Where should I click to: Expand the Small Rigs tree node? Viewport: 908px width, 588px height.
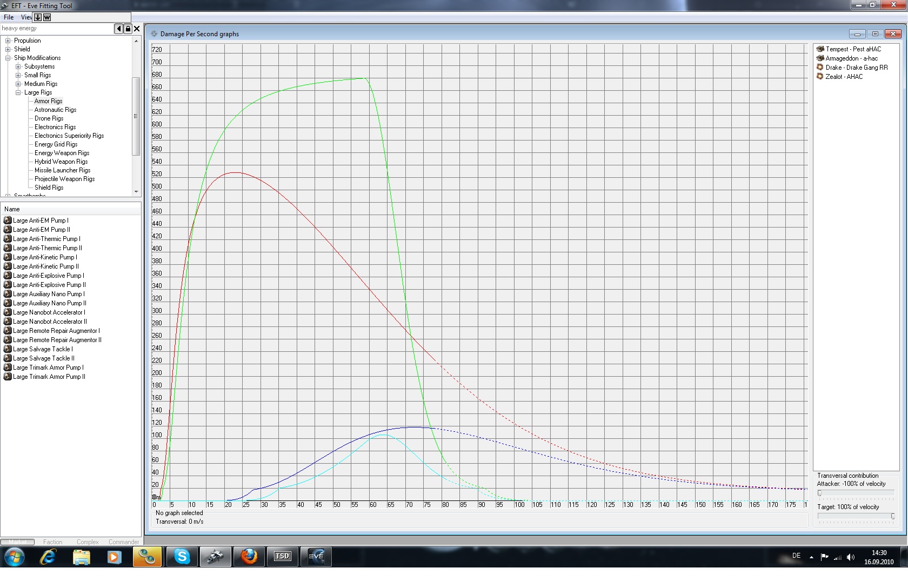point(18,75)
